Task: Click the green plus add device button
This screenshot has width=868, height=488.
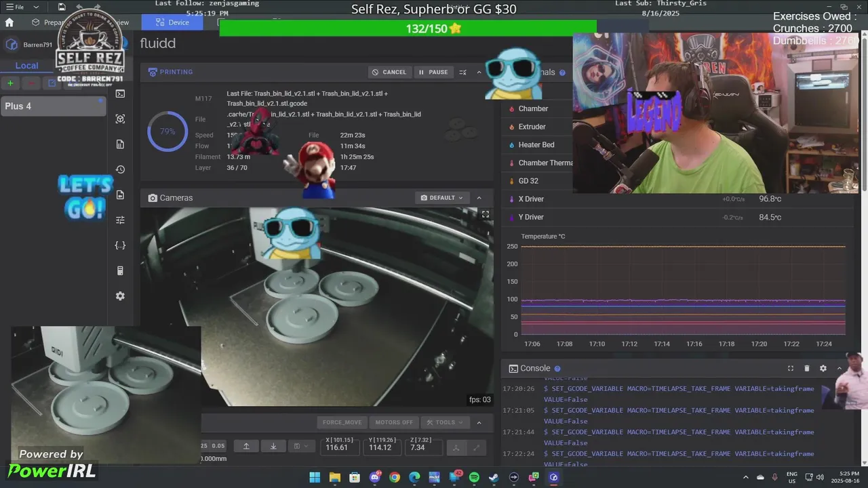Action: click(x=10, y=83)
